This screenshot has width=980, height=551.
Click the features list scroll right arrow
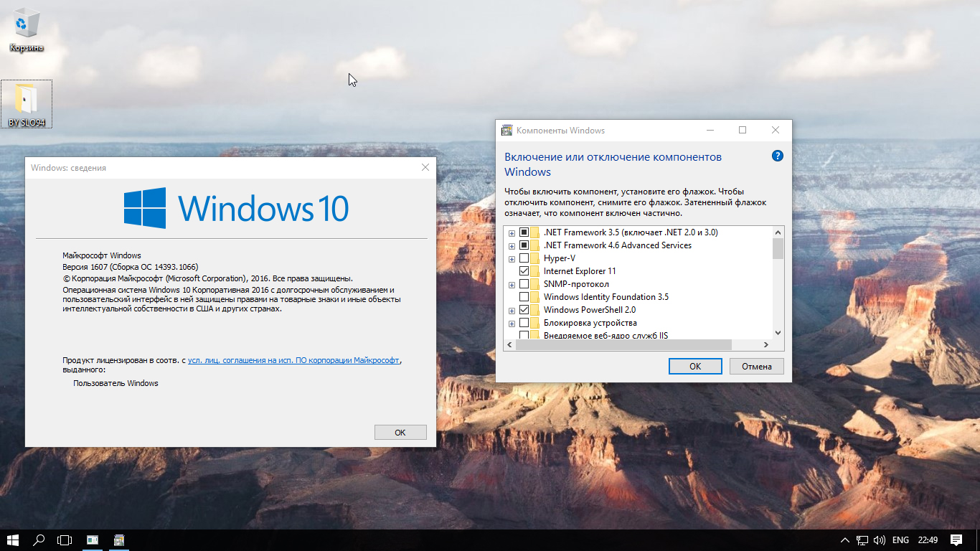point(766,345)
